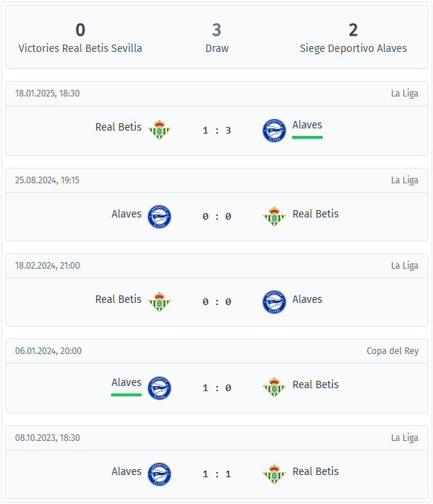Click Alaves crest in 25.08.2024 match

click(159, 217)
